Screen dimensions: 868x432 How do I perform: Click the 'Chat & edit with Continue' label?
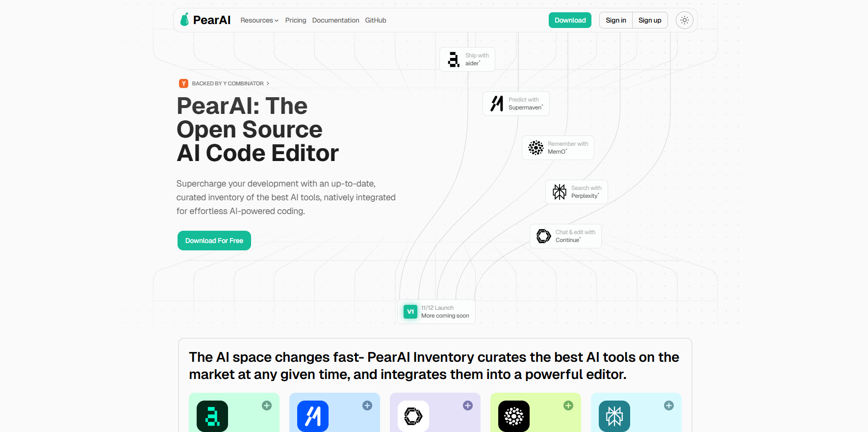575,236
